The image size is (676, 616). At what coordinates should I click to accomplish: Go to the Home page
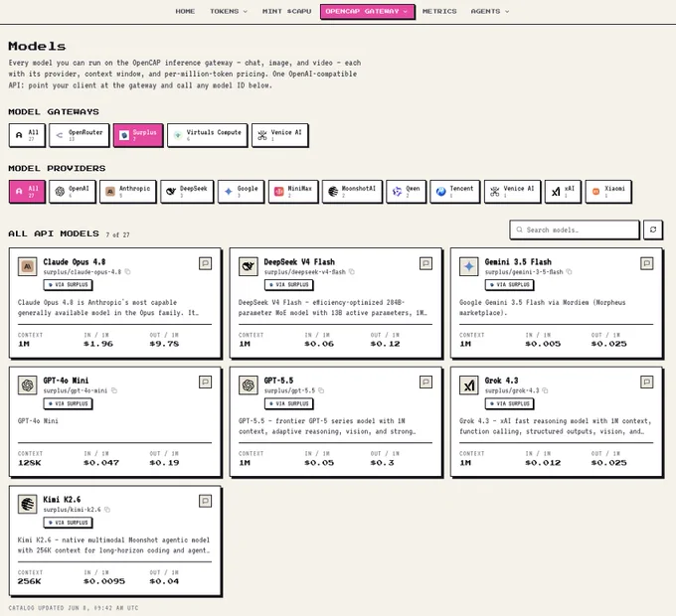pyautogui.click(x=185, y=11)
